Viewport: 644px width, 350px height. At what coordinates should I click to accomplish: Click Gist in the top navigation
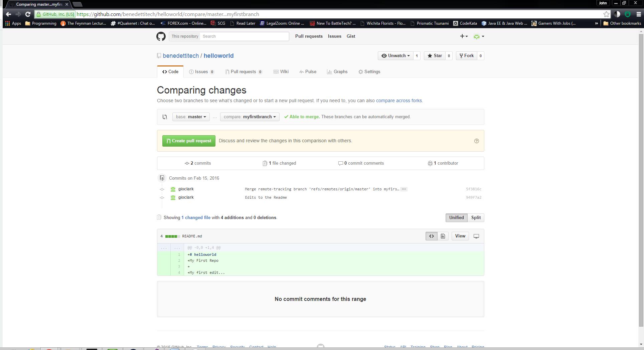tap(351, 36)
